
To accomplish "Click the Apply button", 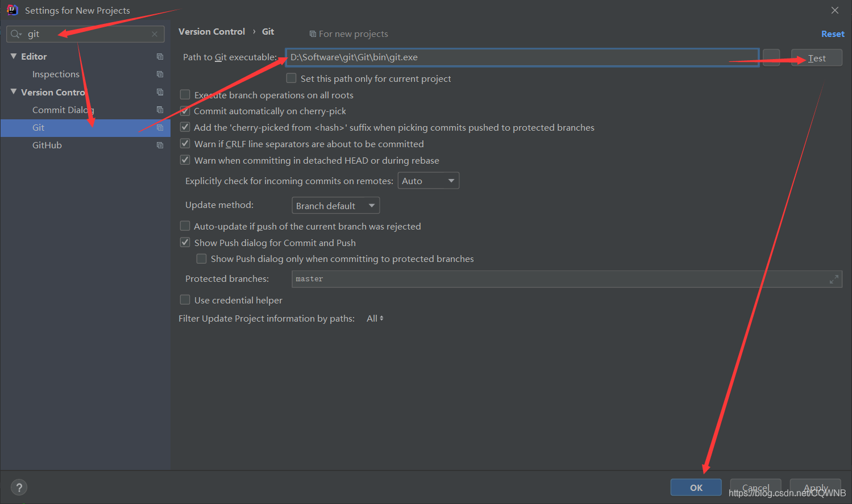I will coord(816,488).
